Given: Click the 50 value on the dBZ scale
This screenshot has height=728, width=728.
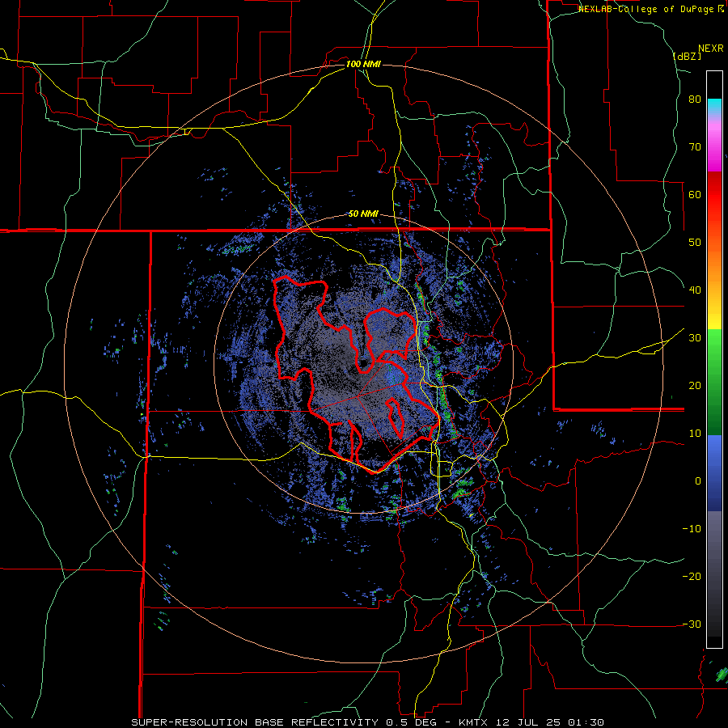Looking at the screenshot, I should [x=695, y=243].
